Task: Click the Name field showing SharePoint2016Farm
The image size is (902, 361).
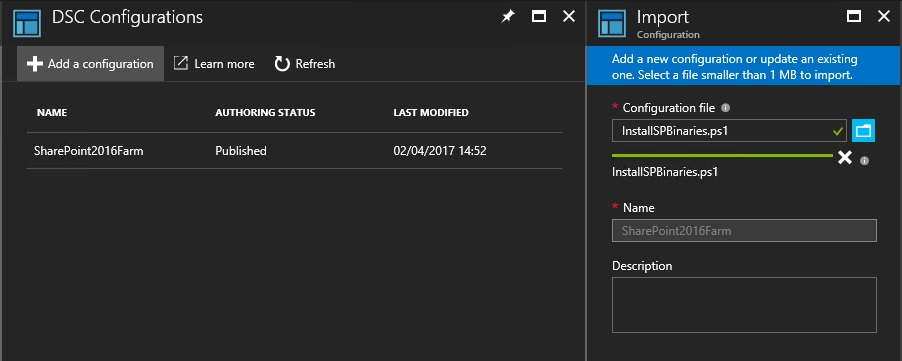Action: [744, 231]
